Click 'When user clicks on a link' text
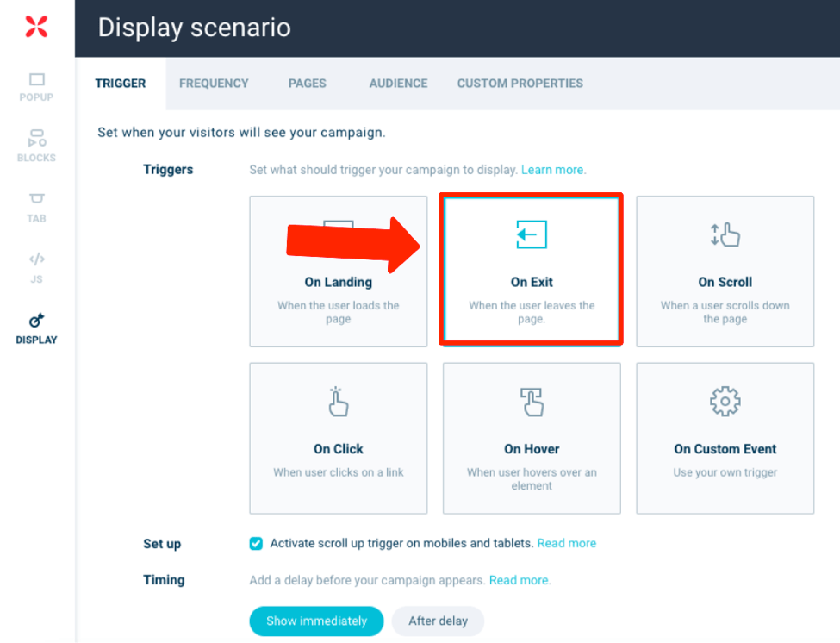The height and width of the screenshot is (643, 840). [x=338, y=472]
